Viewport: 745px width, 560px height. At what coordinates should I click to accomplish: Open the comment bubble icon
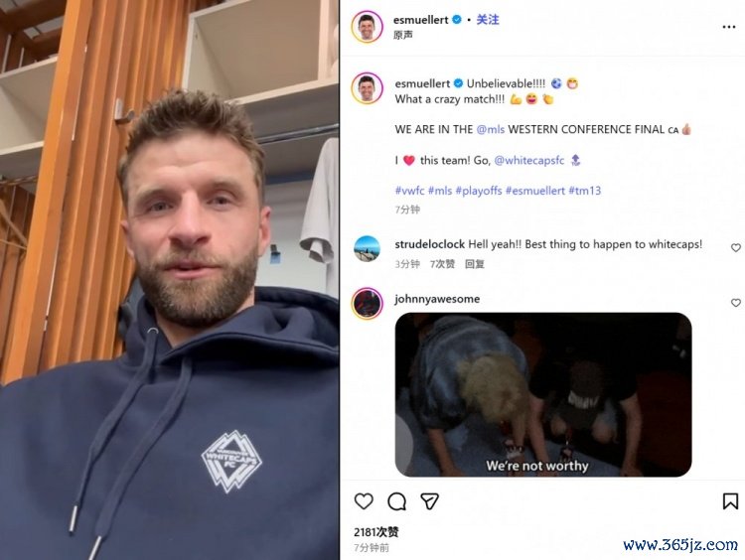tap(396, 501)
